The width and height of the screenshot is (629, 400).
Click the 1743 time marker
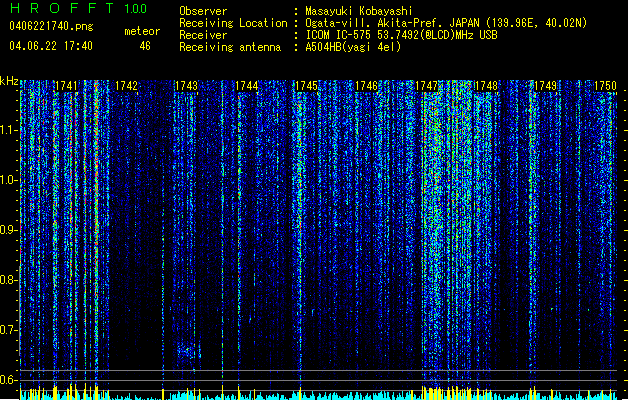click(x=187, y=86)
